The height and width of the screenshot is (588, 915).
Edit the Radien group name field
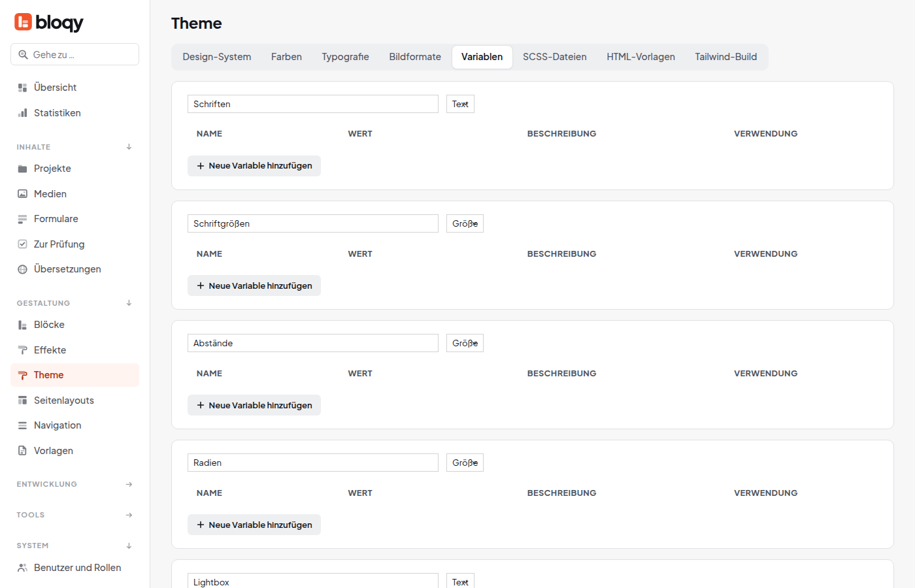pos(313,463)
